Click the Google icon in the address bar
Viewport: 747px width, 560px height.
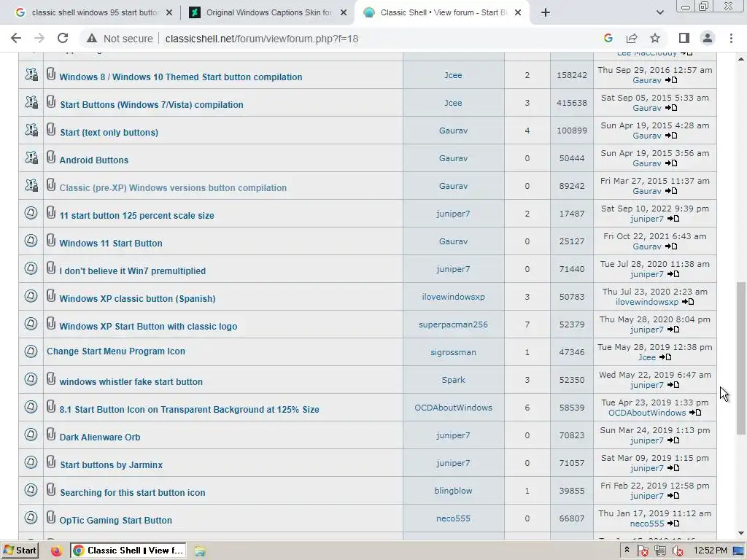608,39
